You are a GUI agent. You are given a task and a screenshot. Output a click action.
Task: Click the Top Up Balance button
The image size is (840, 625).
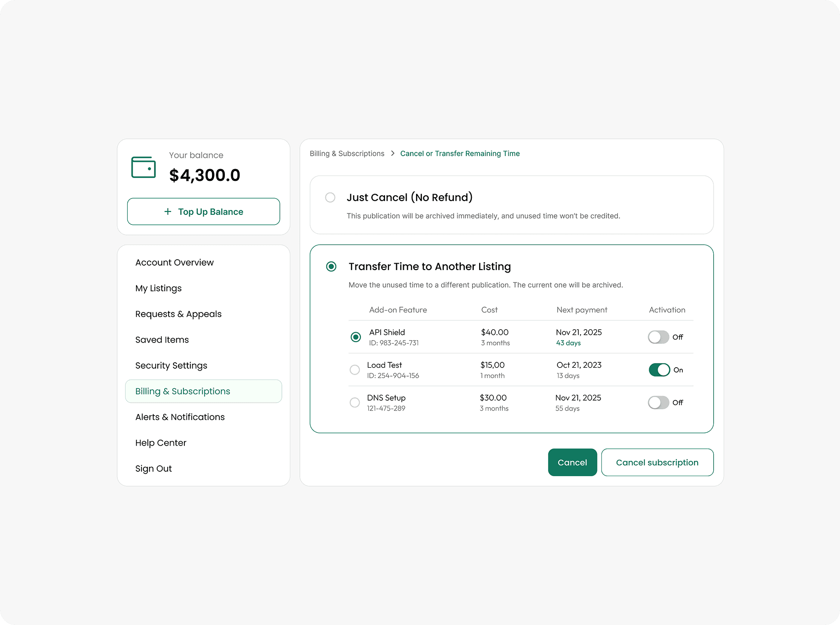point(204,211)
